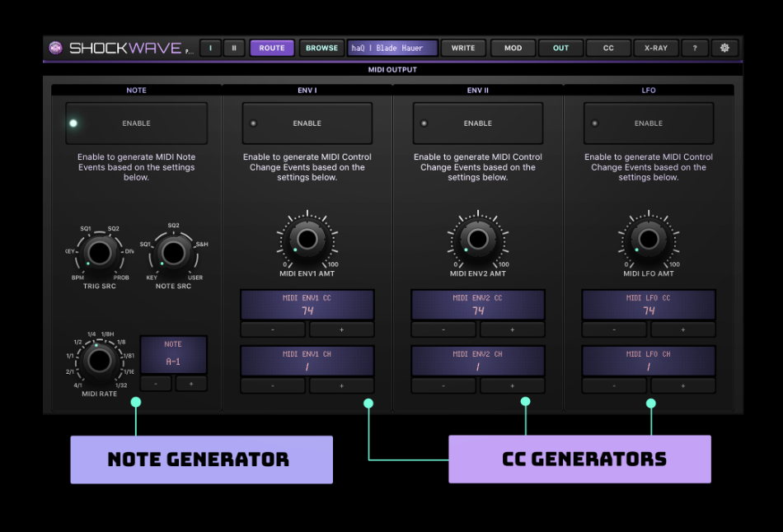Toggle X-RAY view

[x=656, y=48]
